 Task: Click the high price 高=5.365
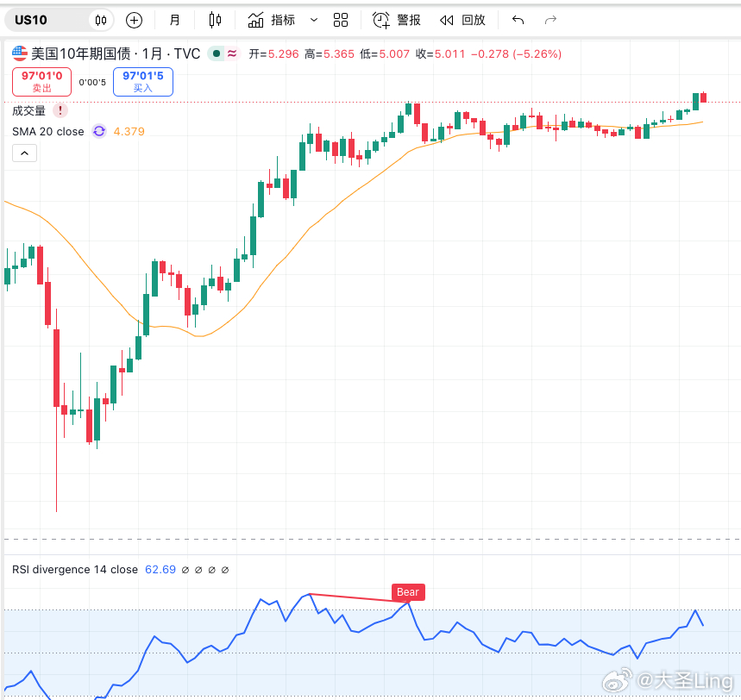[330, 53]
